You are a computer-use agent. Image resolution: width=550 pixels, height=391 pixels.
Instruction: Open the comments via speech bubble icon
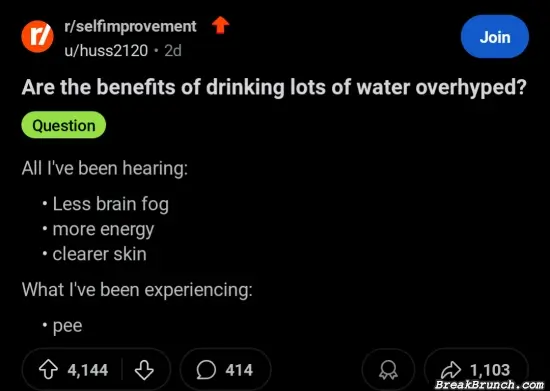click(206, 370)
